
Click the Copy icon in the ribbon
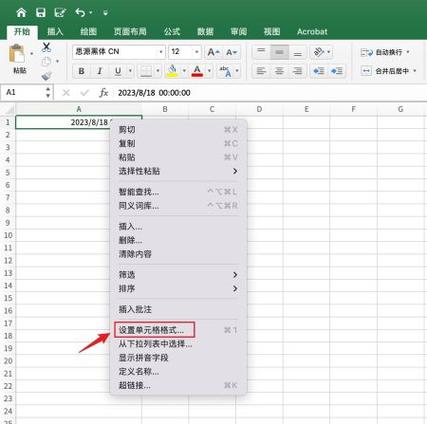[47, 61]
